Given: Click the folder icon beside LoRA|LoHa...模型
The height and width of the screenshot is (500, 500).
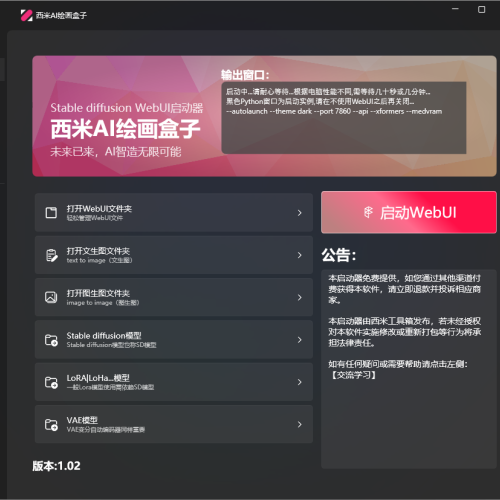Looking at the screenshot, I should [51, 382].
